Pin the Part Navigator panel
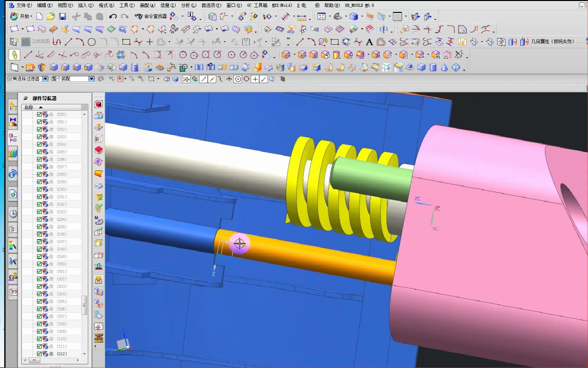588x368 pixels. [26, 98]
